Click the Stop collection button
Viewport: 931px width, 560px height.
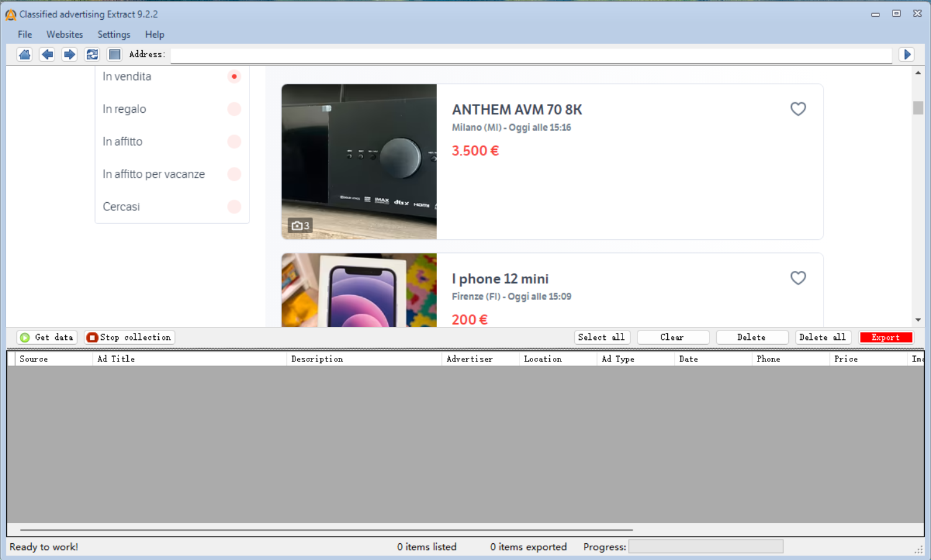coord(129,337)
